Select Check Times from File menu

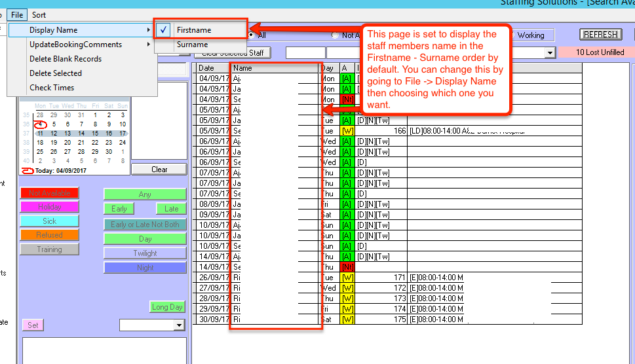pyautogui.click(x=52, y=88)
